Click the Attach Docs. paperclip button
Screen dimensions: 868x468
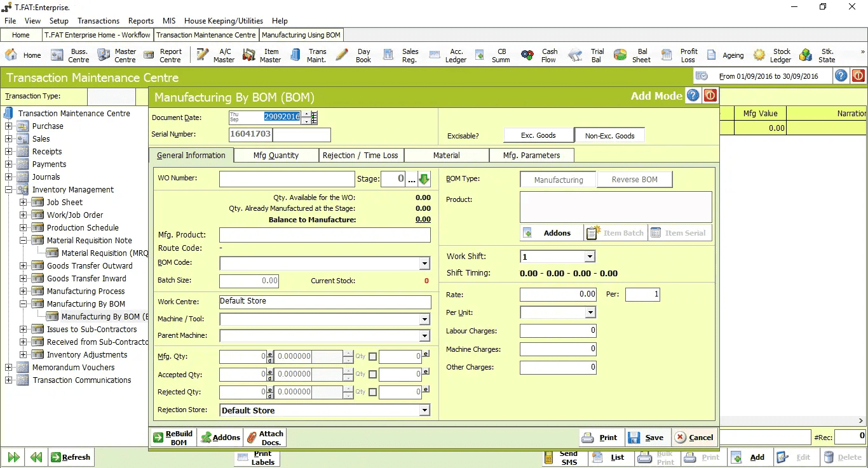click(x=265, y=438)
